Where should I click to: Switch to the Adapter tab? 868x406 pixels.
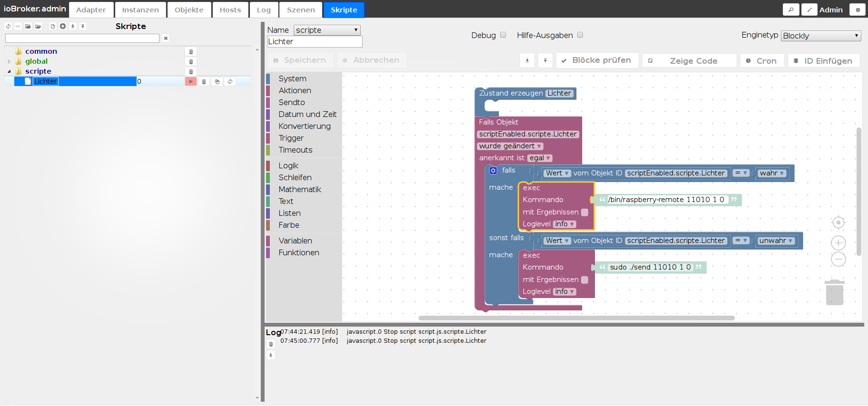(91, 10)
